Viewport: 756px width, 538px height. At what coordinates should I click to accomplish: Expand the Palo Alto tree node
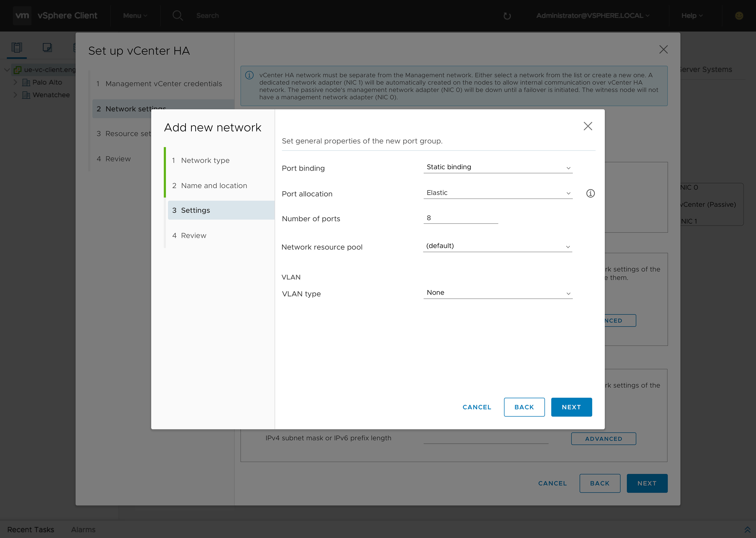[x=15, y=82]
